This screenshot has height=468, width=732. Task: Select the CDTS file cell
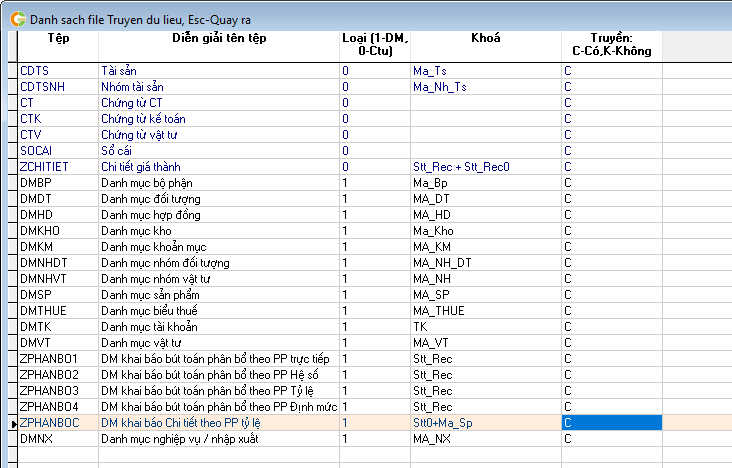pyautogui.click(x=58, y=71)
